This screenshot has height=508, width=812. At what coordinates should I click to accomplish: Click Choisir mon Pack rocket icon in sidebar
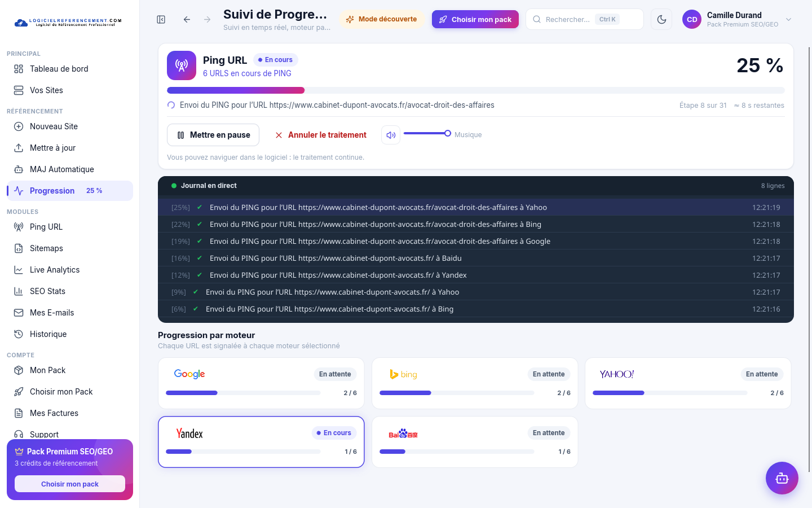(19, 392)
